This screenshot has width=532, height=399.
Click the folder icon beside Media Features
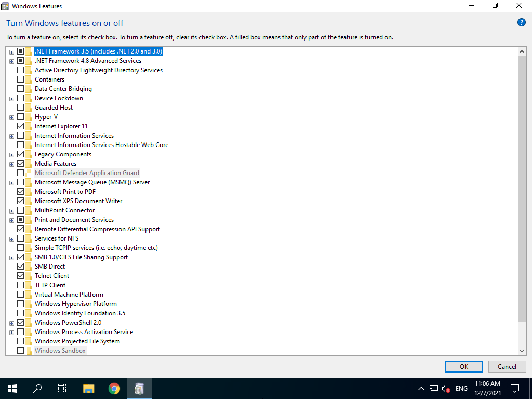pos(28,164)
